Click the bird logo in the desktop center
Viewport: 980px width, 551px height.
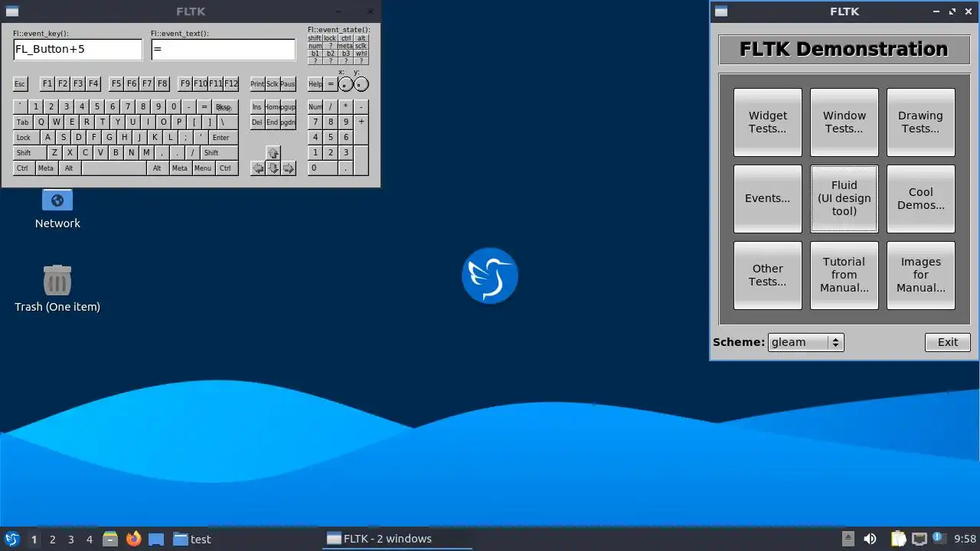tap(490, 275)
